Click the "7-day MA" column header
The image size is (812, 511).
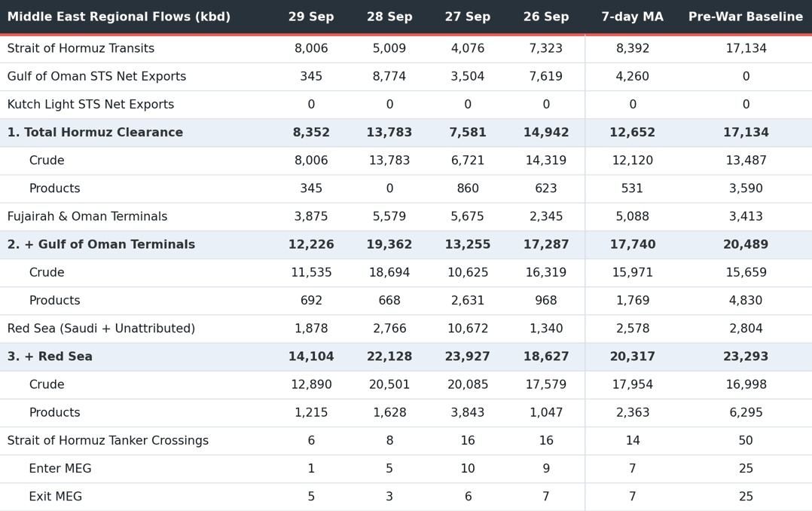coord(632,17)
